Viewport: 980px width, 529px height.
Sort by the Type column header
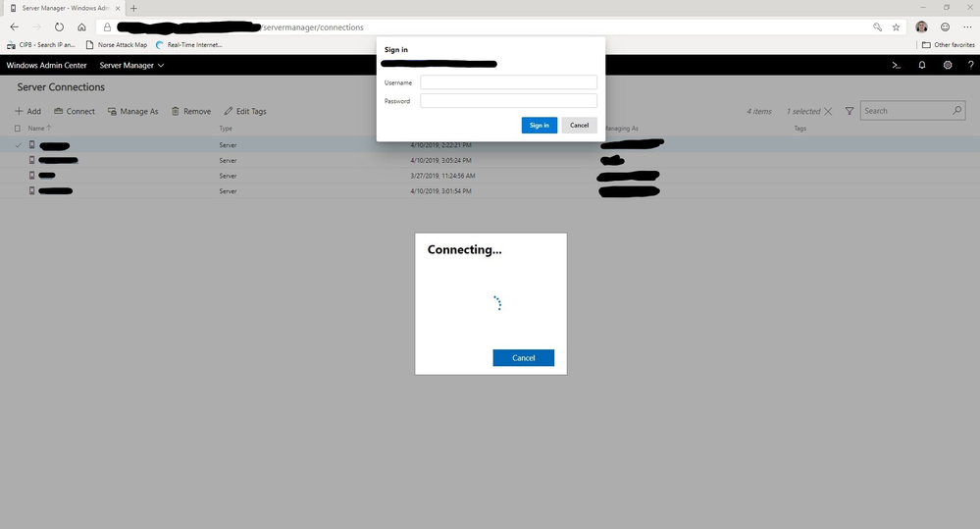(226, 129)
